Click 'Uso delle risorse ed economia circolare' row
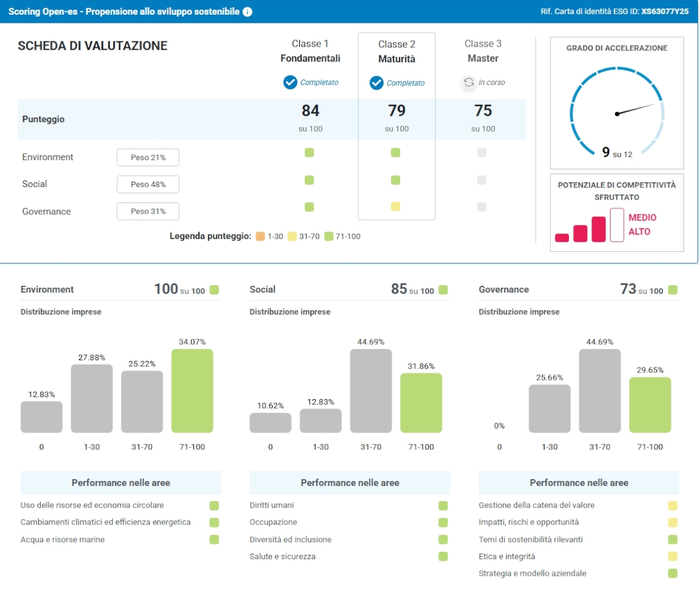This screenshot has width=700, height=593. (119, 505)
